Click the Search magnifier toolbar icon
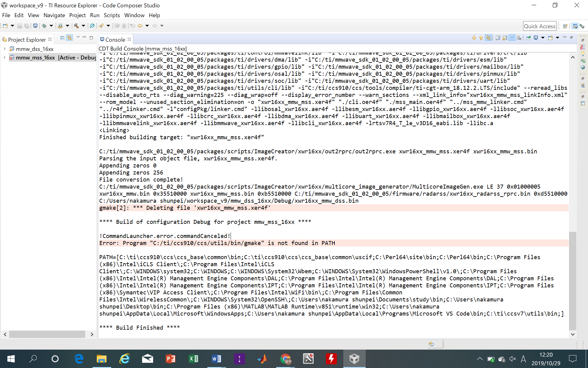The width and height of the screenshot is (588, 368). 92,26
